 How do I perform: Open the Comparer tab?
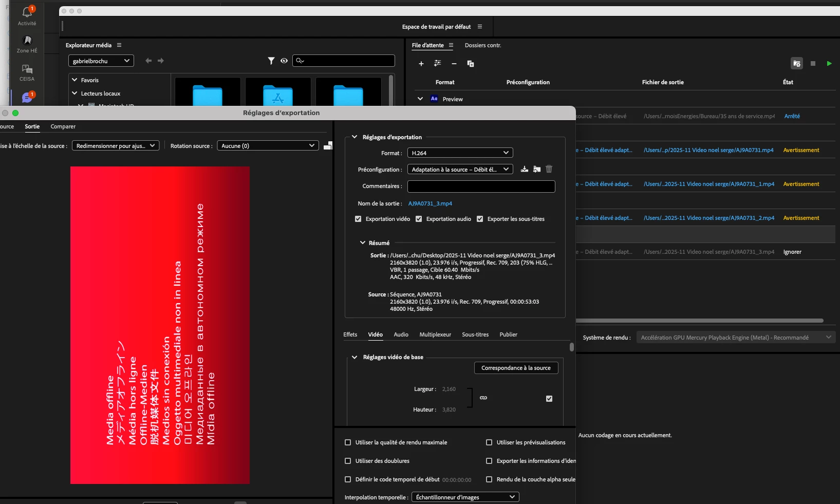click(x=63, y=126)
